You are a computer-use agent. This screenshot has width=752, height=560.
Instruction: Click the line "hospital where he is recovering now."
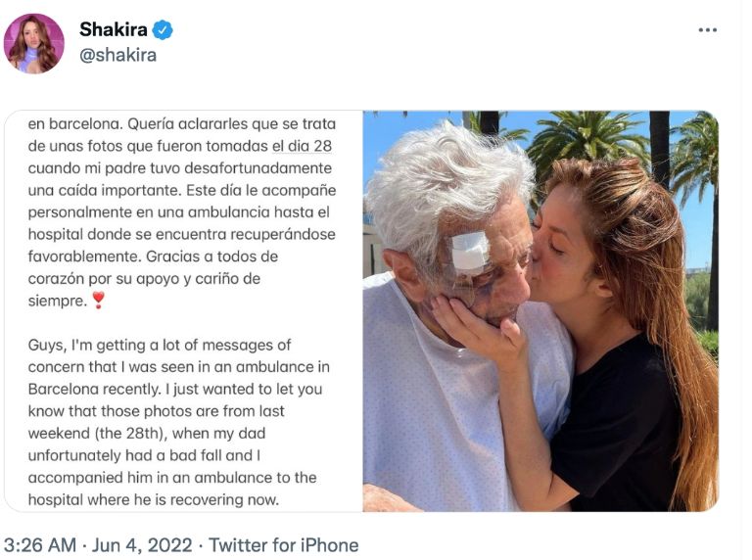[153, 499]
